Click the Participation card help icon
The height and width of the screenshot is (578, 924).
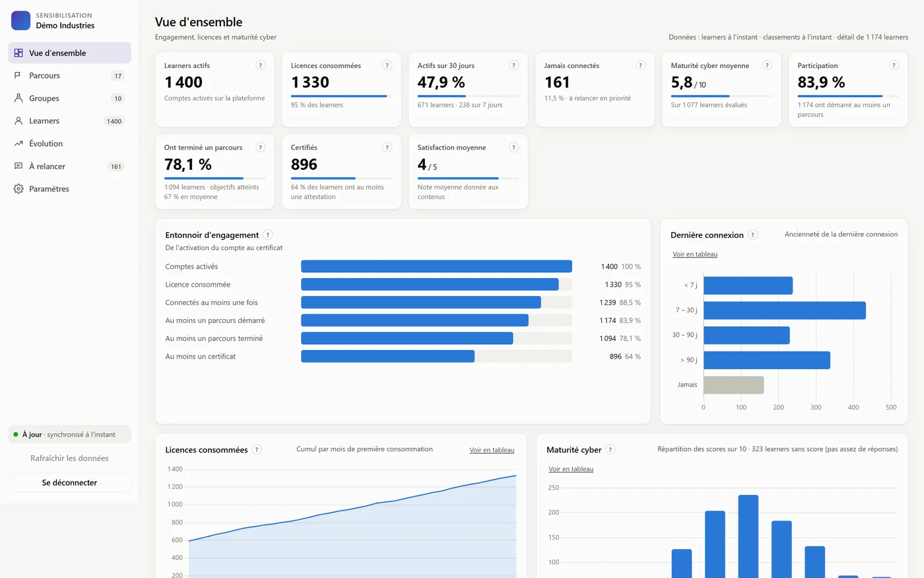coord(894,65)
